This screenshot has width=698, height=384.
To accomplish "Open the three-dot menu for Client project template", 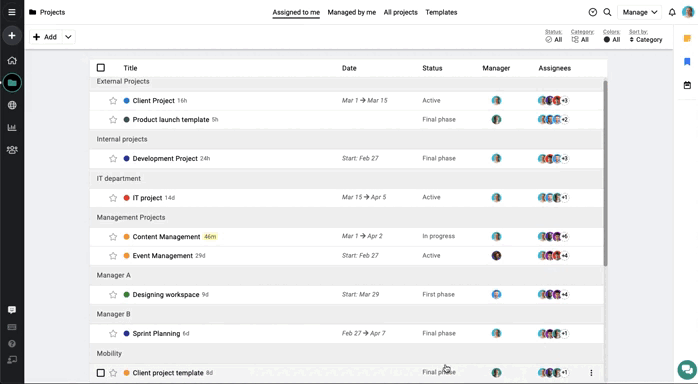I will tap(591, 373).
